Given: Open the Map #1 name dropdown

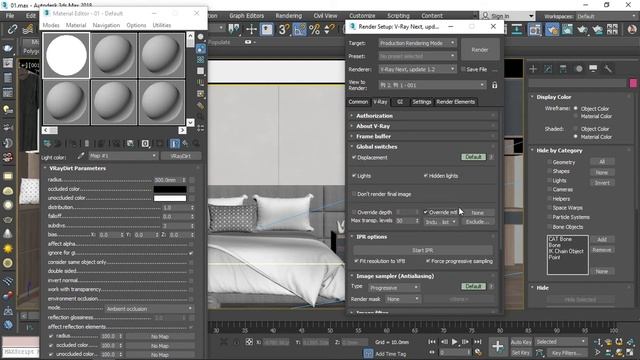Looking at the screenshot, I should (x=123, y=156).
